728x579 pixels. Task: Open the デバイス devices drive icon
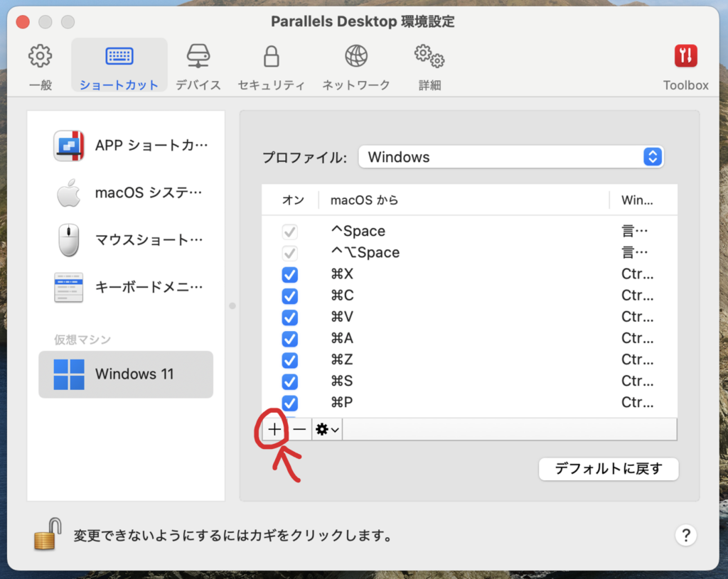(x=198, y=55)
